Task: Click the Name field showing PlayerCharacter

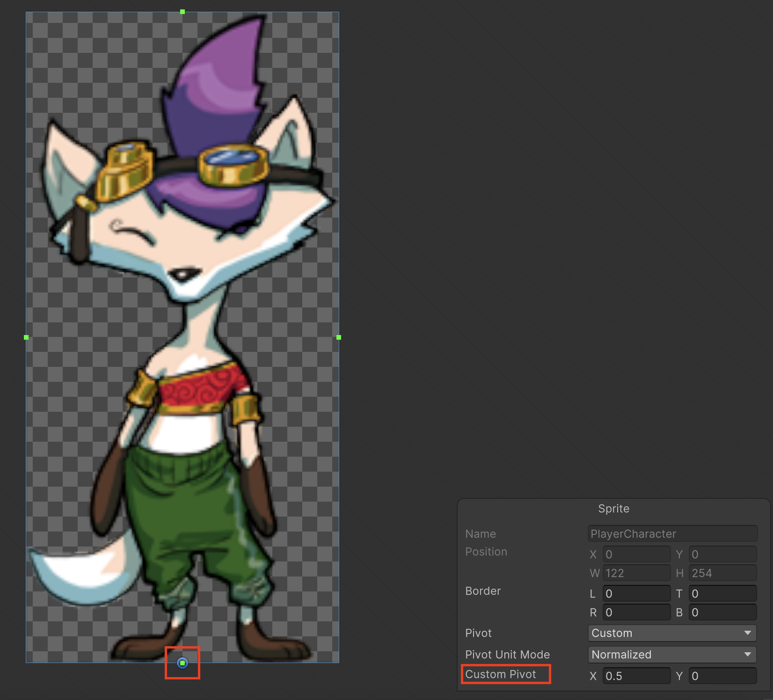Action: [x=672, y=534]
